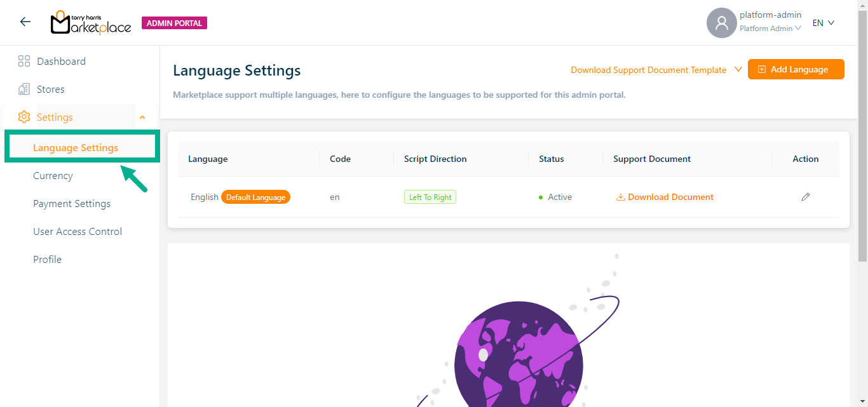The height and width of the screenshot is (407, 868).
Task: Click the Dashboard grid icon
Action: [24, 62]
